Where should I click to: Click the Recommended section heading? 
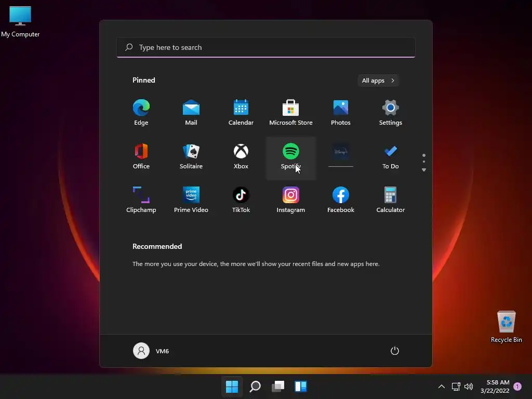(x=157, y=246)
